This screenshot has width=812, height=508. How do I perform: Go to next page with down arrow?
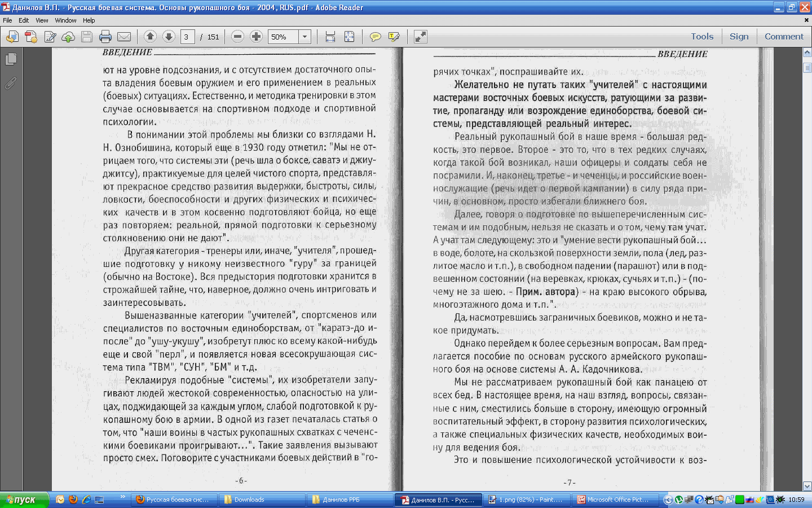(169, 37)
